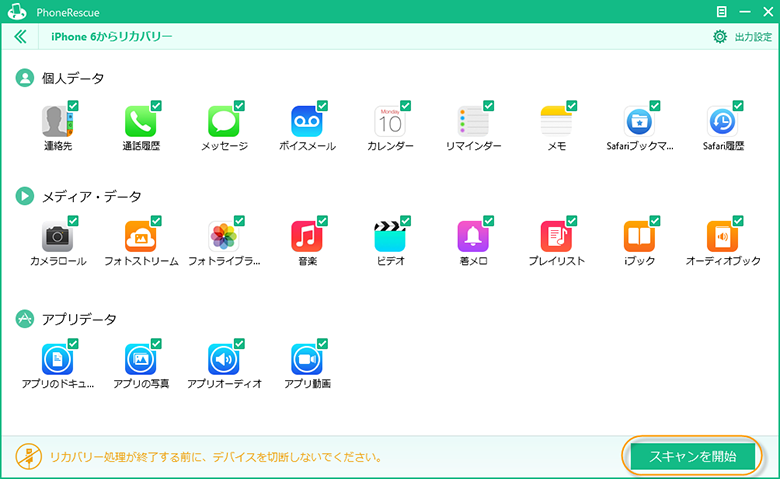Click the メモ notes icon
Screen dimensions: 780x479
556,121
